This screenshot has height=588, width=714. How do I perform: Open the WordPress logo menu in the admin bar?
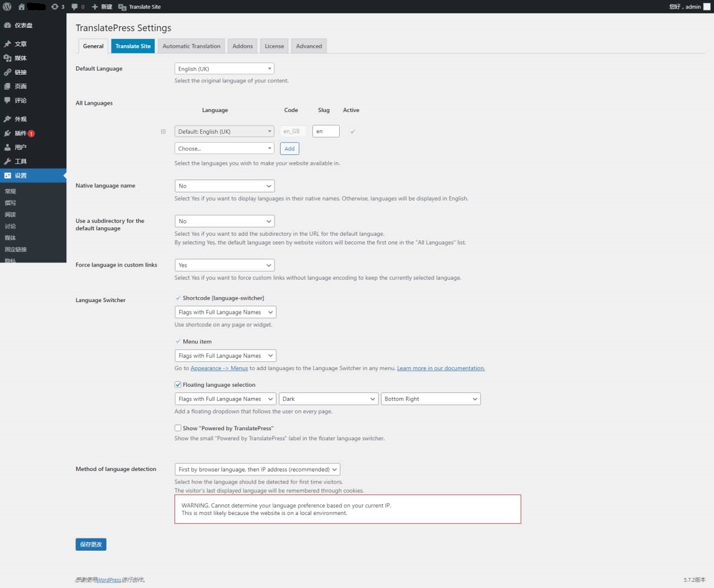click(x=7, y=7)
